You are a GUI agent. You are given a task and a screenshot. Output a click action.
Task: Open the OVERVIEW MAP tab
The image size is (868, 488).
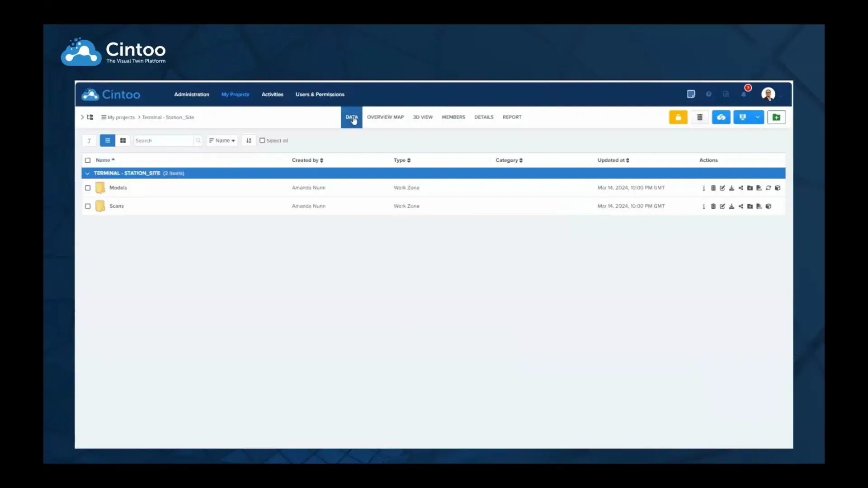(x=385, y=117)
